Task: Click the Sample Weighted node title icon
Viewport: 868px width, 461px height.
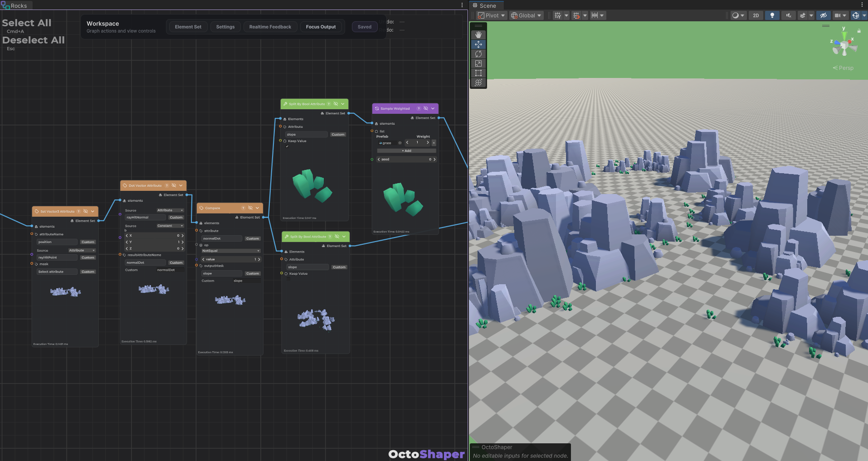Action: [x=377, y=108]
